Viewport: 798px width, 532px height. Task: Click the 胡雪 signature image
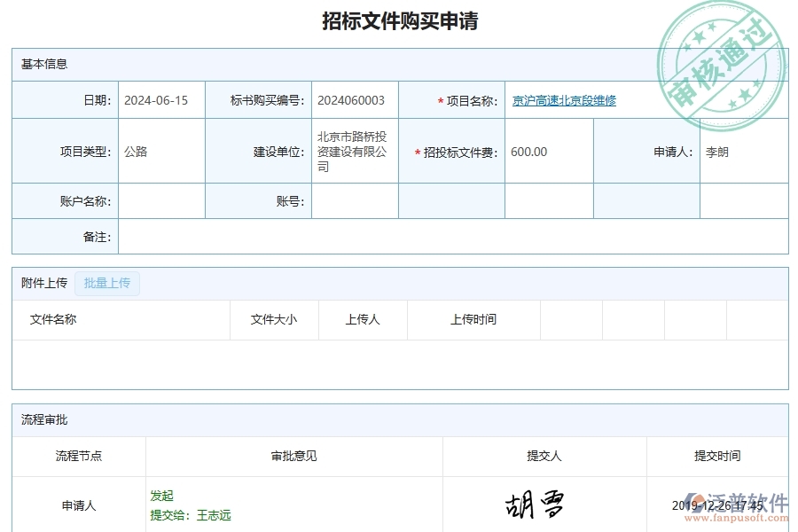point(536,502)
